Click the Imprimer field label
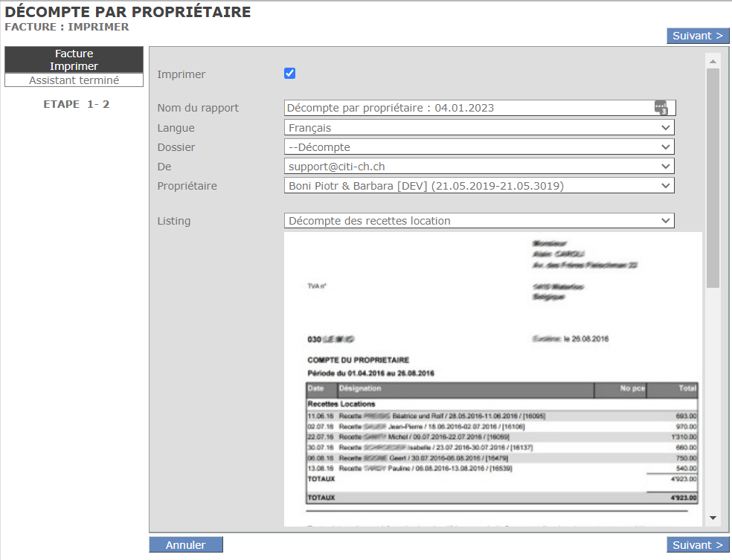Image resolution: width=732 pixels, height=560 pixels. click(182, 74)
